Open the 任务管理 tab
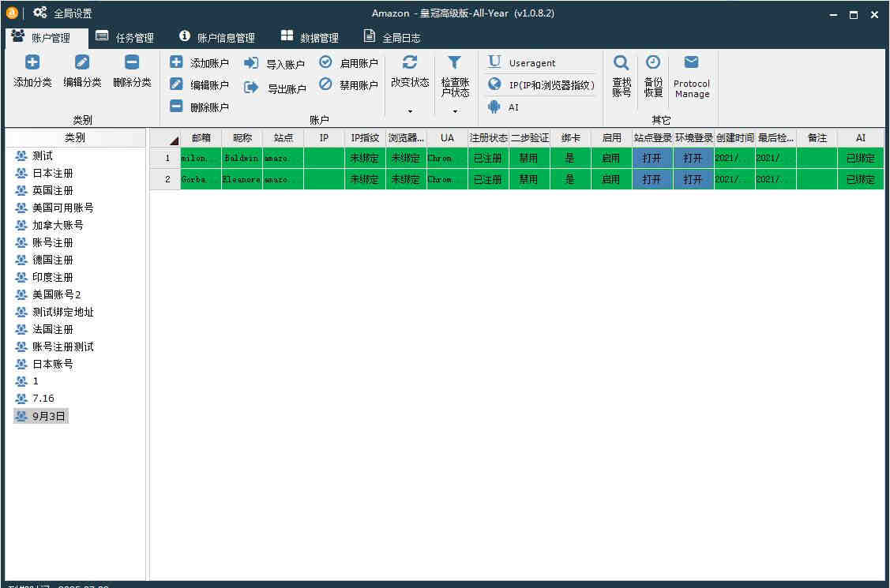Screen dimensions: 890x588 click(x=125, y=37)
